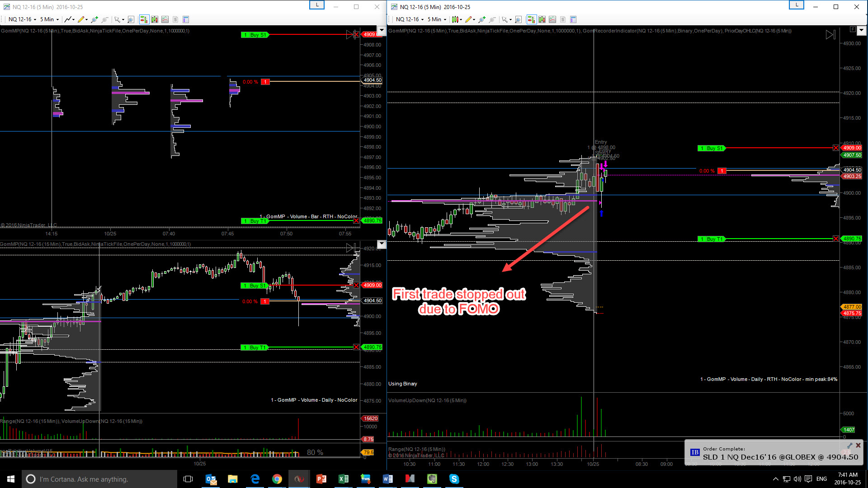Open panel dropdown arrow in top-left chart corner
The width and height of the screenshot is (868, 488).
(382, 30)
